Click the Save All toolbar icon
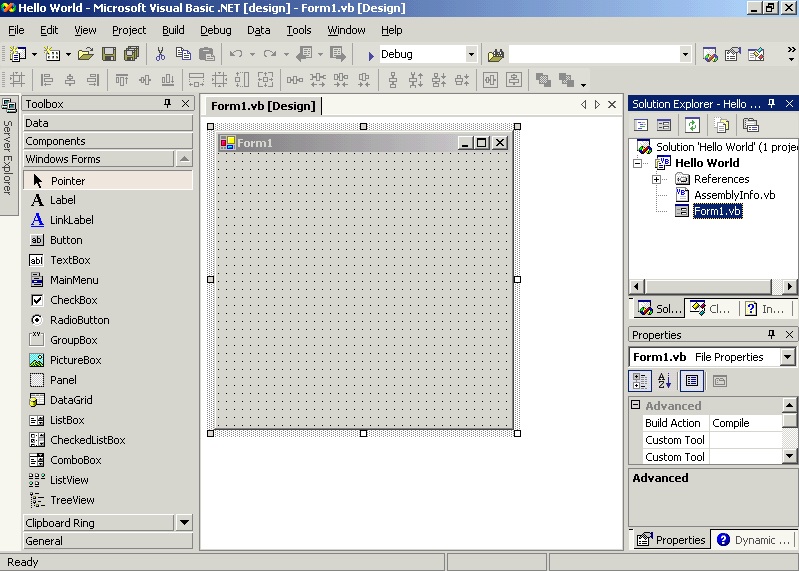Screen dimensions: 799x571 point(130,54)
